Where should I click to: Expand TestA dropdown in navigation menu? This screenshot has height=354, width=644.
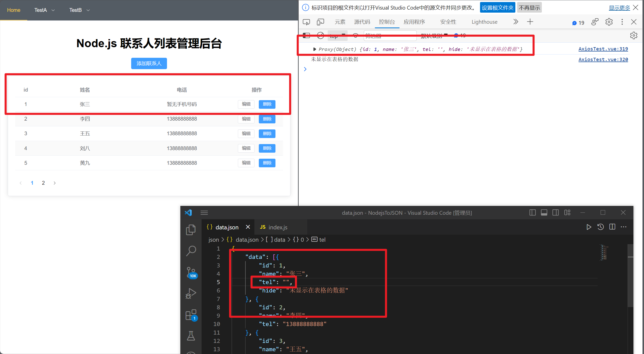pyautogui.click(x=45, y=10)
